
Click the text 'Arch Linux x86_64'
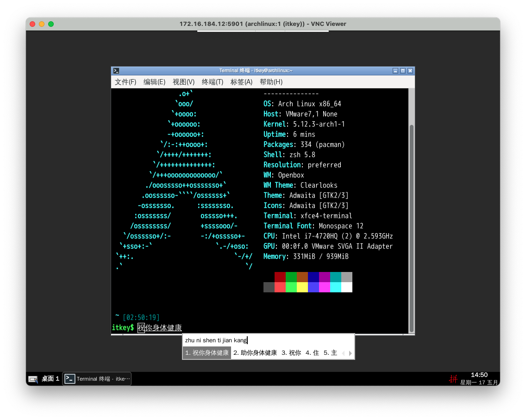[309, 104]
